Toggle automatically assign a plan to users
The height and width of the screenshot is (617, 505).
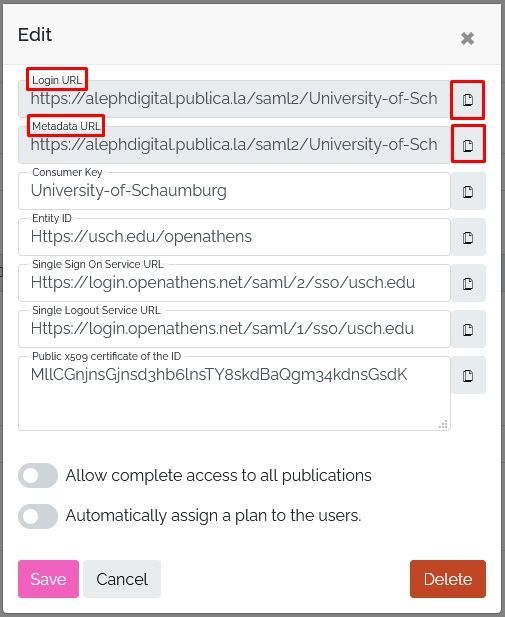pos(38,516)
